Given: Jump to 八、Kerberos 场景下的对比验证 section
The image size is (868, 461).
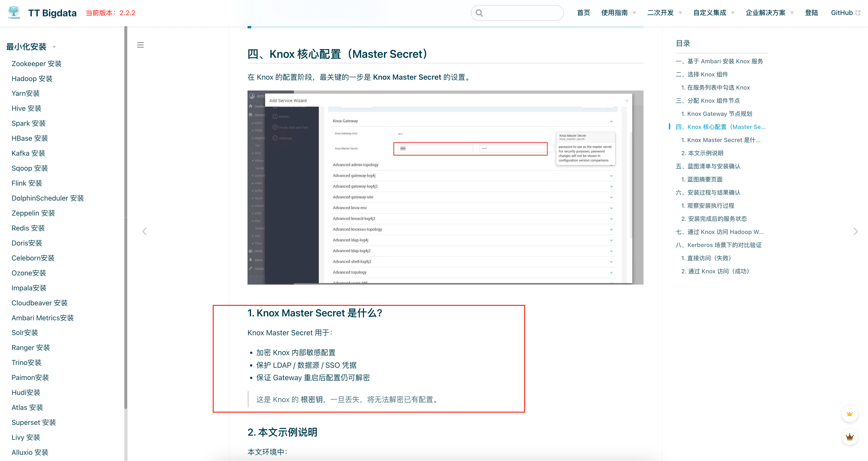Looking at the screenshot, I should tap(718, 245).
